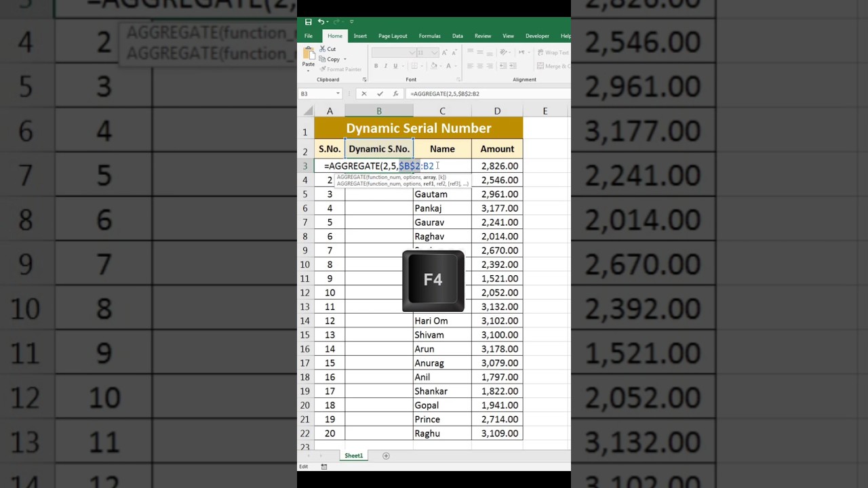
Task: Open the Developer tab
Action: point(537,36)
